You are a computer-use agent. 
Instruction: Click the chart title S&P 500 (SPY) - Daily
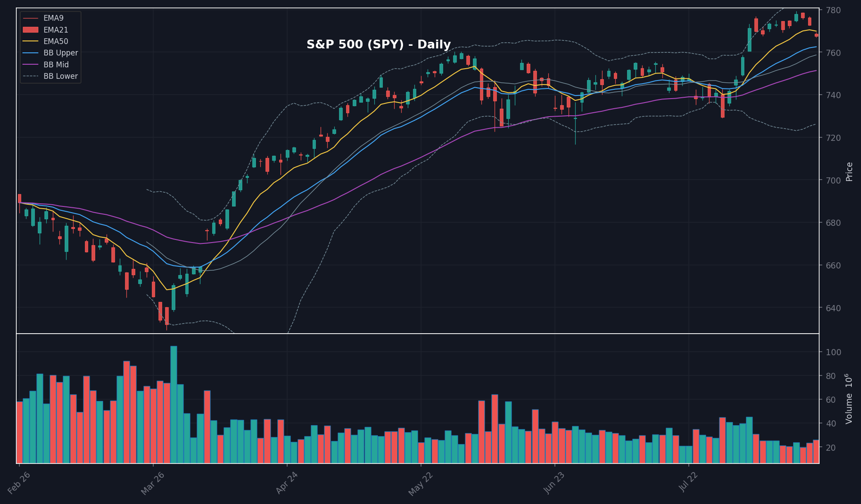click(379, 44)
